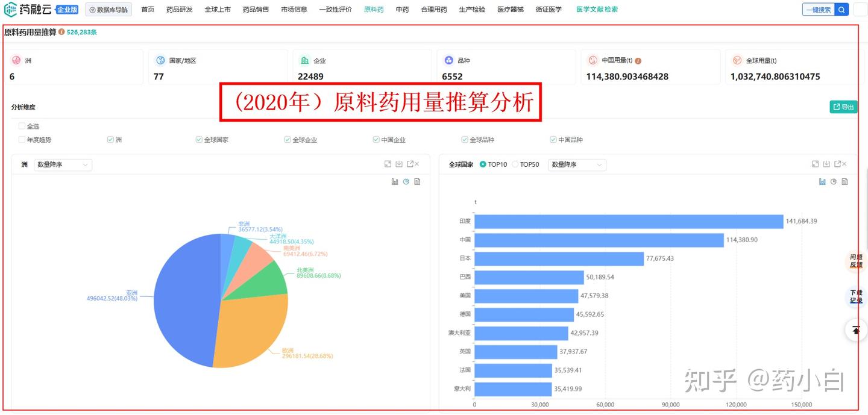Open the 下载记录 download records button
The height and width of the screenshot is (415, 868).
click(856, 296)
